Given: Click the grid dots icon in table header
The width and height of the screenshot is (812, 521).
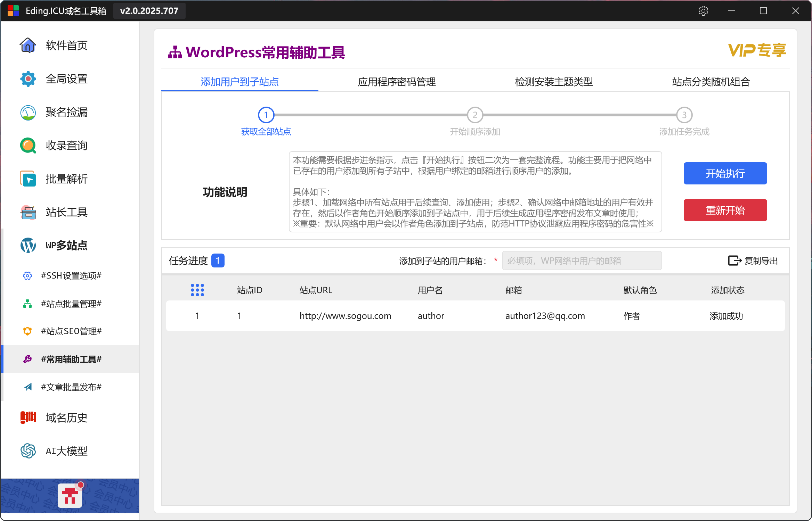Looking at the screenshot, I should coord(197,290).
